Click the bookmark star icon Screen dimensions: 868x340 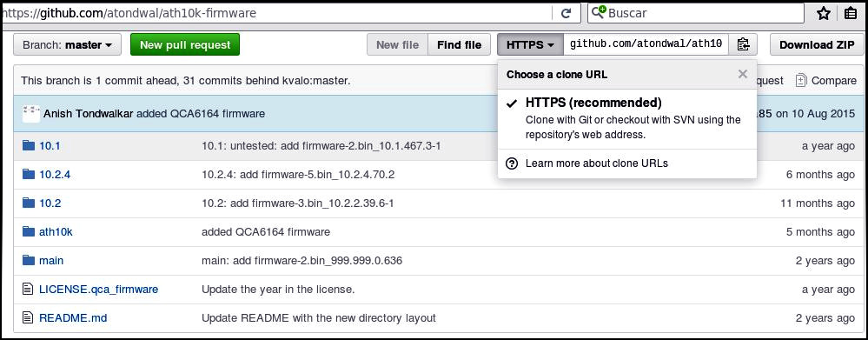point(824,13)
